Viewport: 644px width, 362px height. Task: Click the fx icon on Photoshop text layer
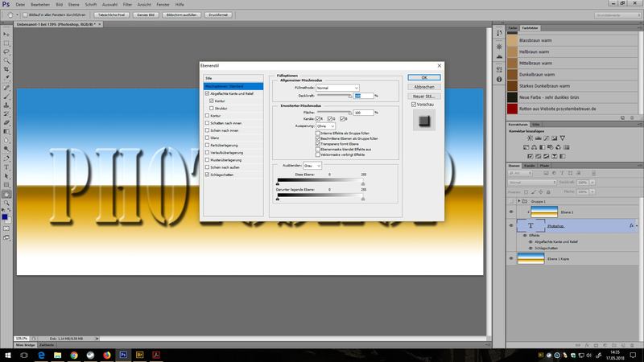coord(631,226)
